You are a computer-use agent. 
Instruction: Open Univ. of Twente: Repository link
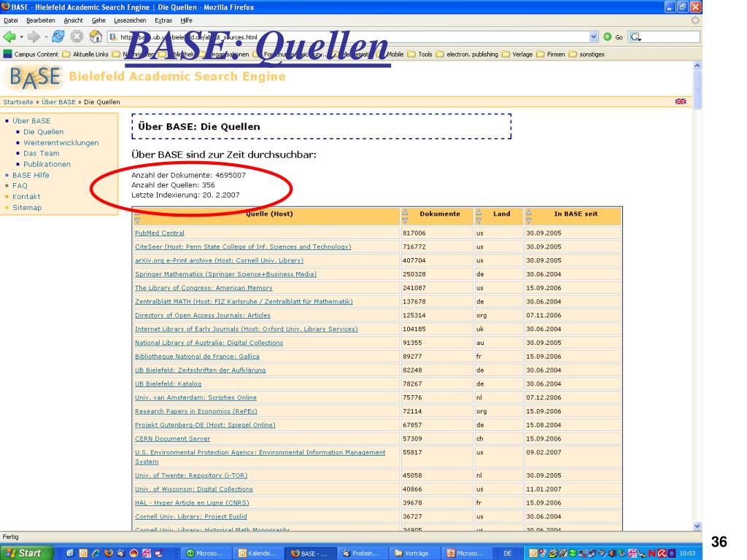pyautogui.click(x=191, y=475)
